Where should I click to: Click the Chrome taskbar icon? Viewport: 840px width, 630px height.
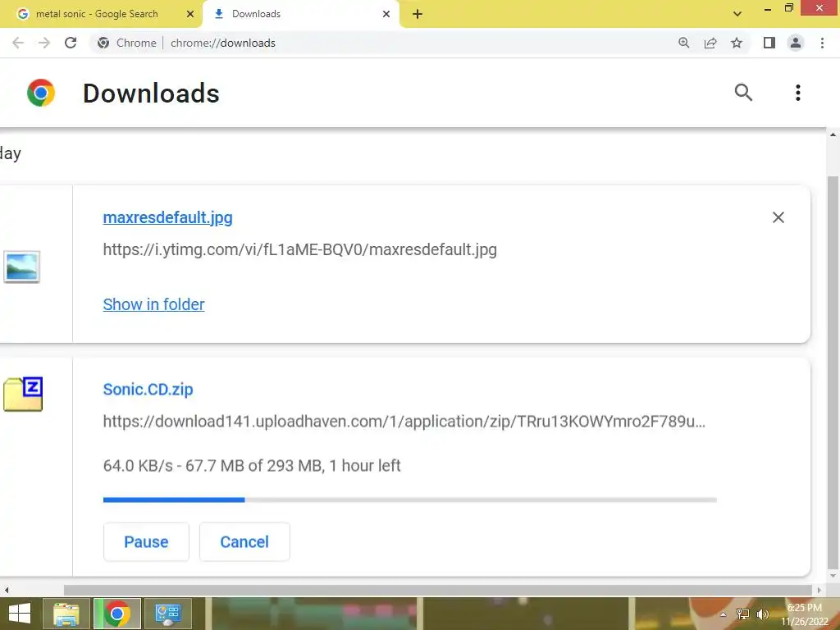[117, 614]
